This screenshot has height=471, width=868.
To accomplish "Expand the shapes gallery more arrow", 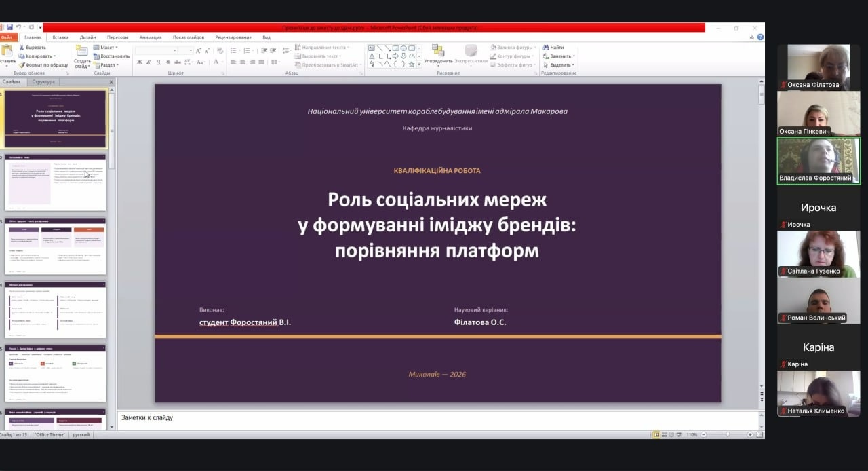I will pos(419,64).
